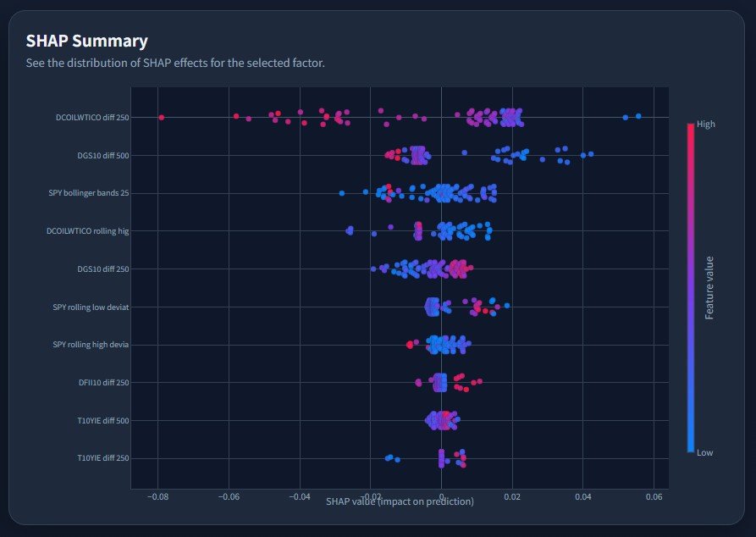This screenshot has width=756, height=537.
Task: Click the −0.04 x-axis tick label
Action: [x=300, y=497]
